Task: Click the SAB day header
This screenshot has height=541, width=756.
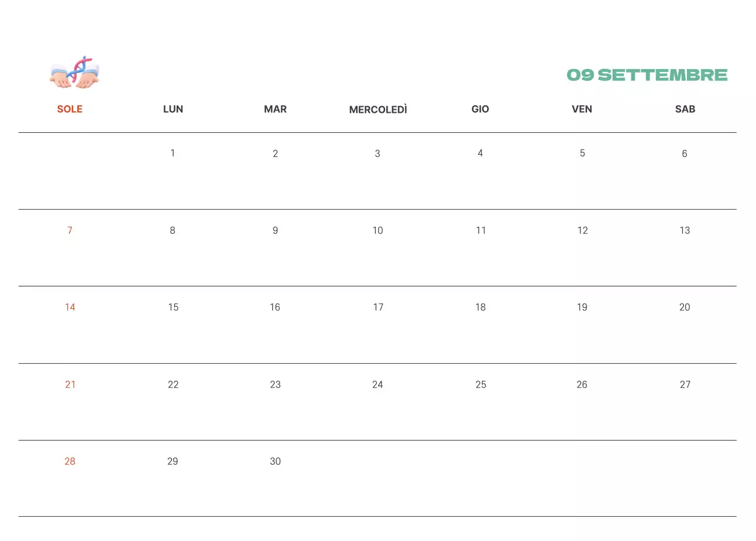Action: click(685, 109)
